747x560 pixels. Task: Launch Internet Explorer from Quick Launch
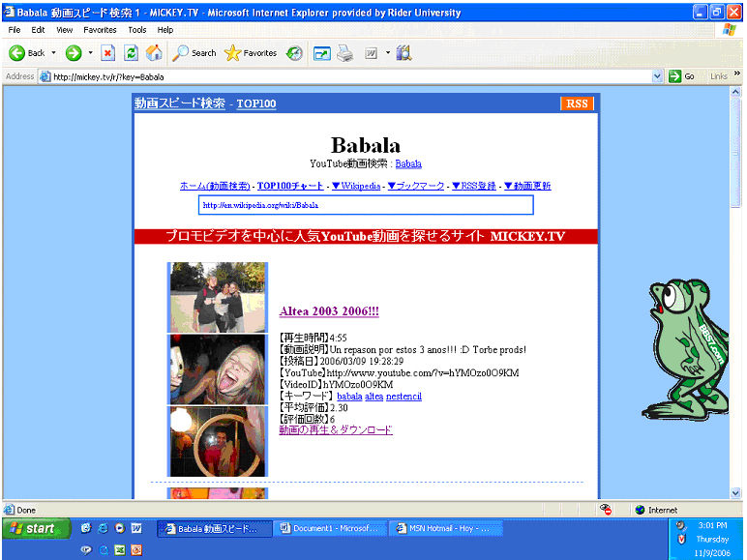tap(103, 528)
